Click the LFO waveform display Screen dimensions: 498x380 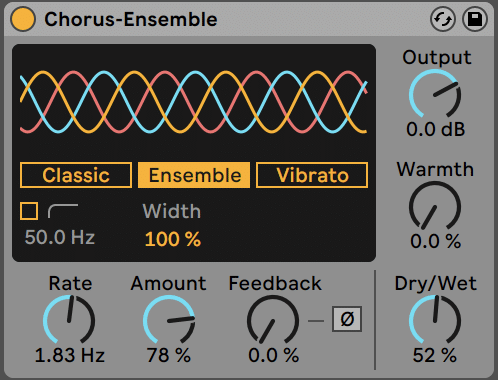click(x=194, y=102)
